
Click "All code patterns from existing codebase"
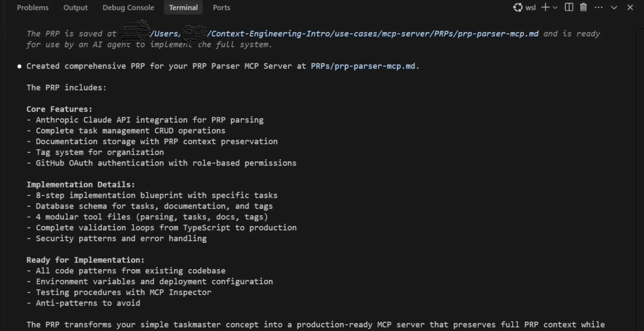pos(131,271)
